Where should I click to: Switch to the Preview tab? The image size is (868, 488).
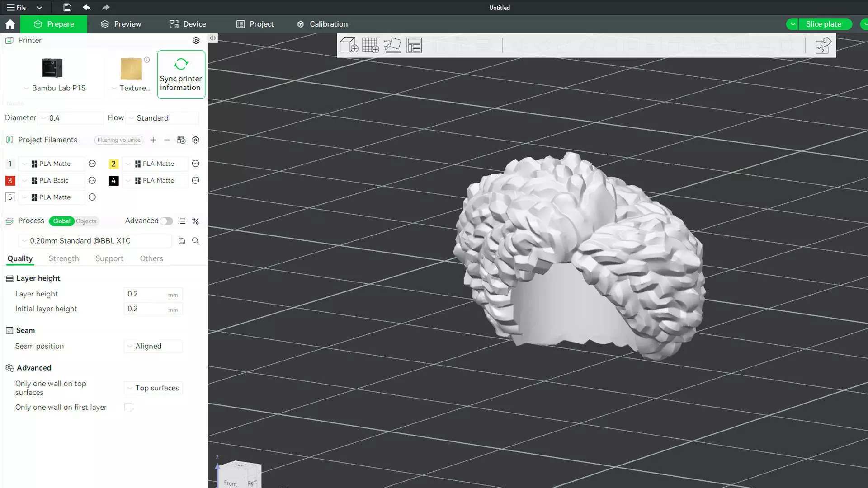pyautogui.click(x=121, y=24)
